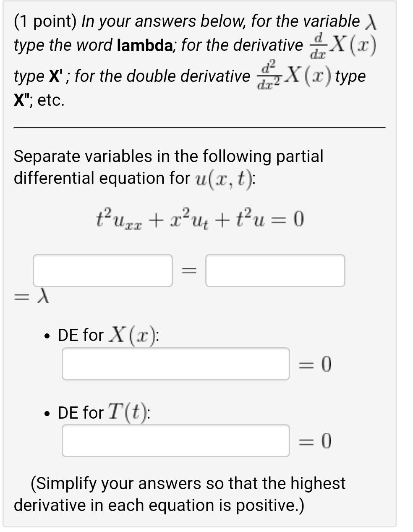Screen dimensions: 413x532
Task: Click the DE for X(x) answer box
Action: 175,364
